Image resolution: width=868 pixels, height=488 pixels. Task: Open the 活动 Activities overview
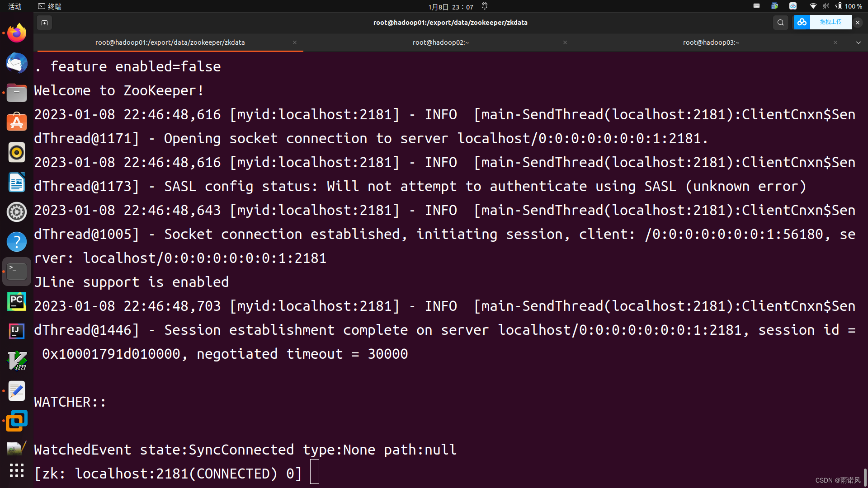(15, 6)
